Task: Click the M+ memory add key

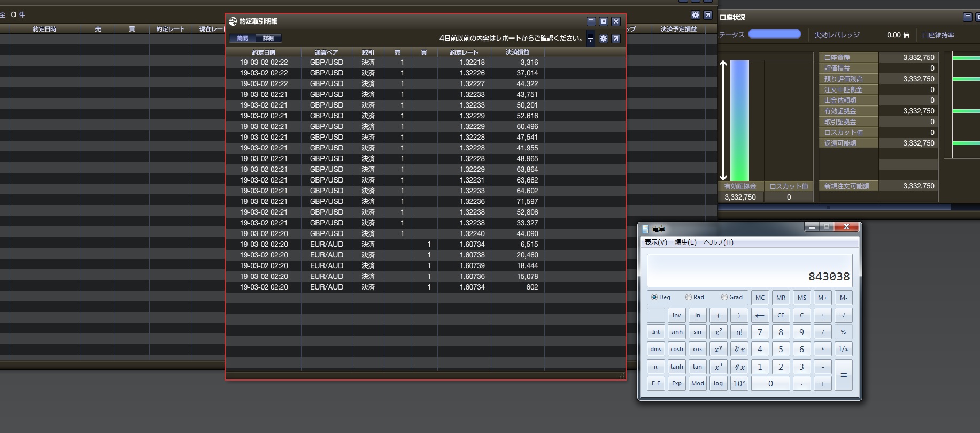Action: click(822, 298)
